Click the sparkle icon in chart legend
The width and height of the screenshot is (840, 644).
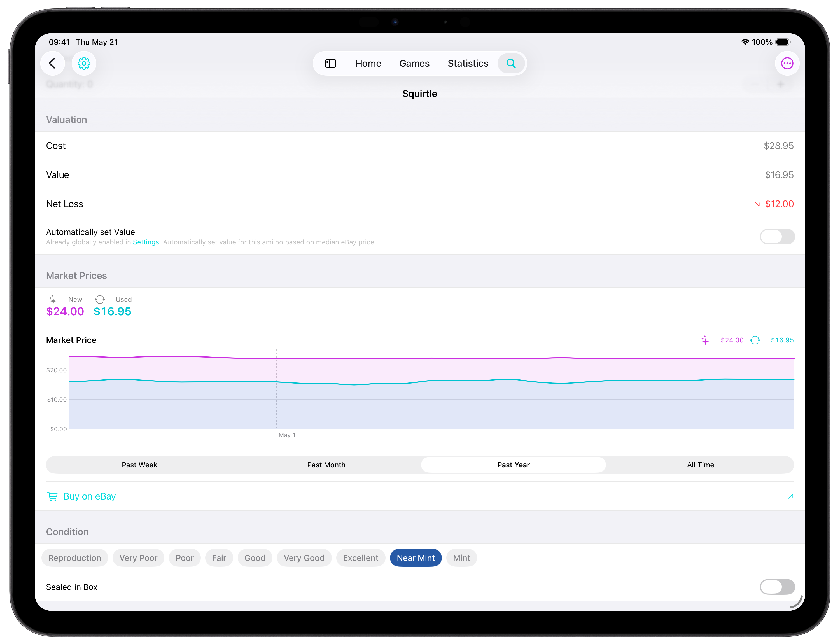[705, 340]
